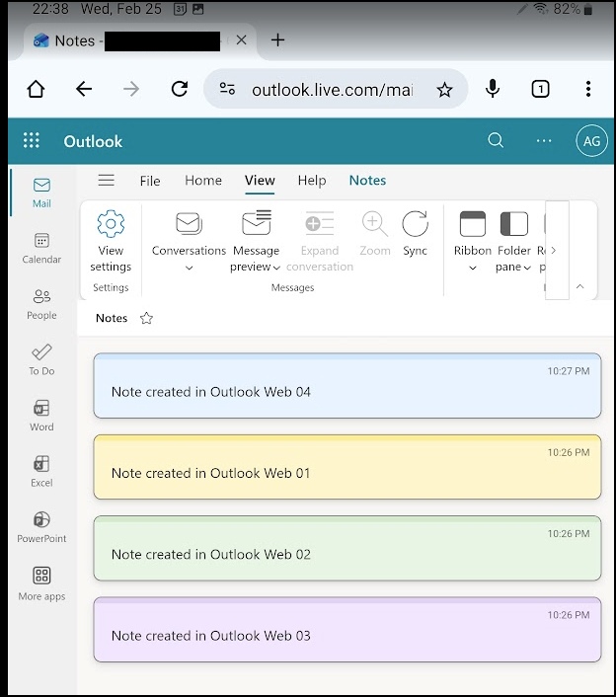Open yellow note Outlook Web 01
The height and width of the screenshot is (697, 616).
tap(347, 467)
